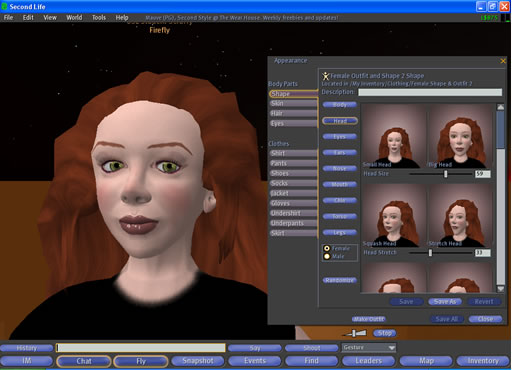Close the Appearance panel with the X icon
512x370 pixels.
tap(503, 61)
